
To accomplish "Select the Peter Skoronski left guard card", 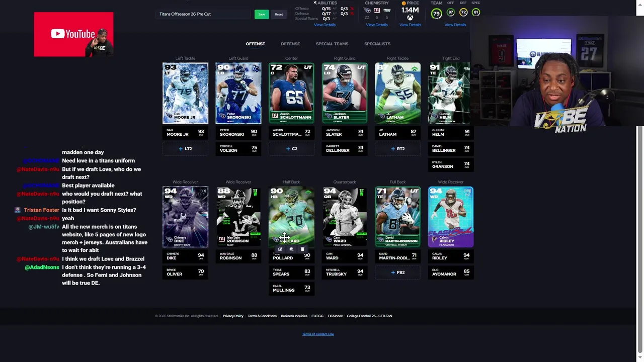I will pyautogui.click(x=238, y=93).
